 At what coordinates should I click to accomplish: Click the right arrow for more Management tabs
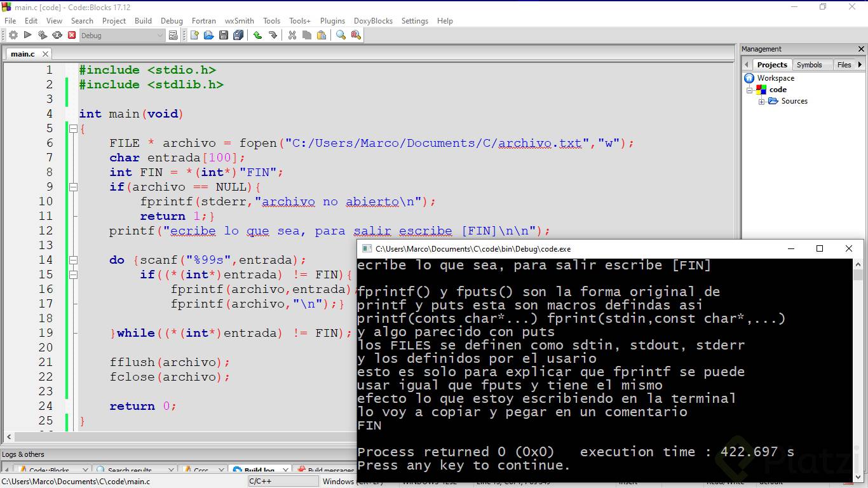pyautogui.click(x=860, y=65)
